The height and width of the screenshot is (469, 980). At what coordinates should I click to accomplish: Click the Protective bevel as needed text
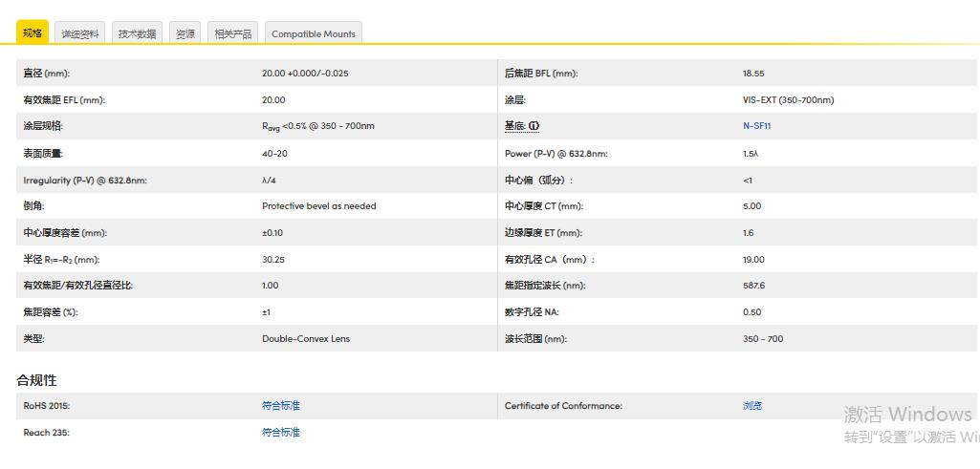point(318,206)
